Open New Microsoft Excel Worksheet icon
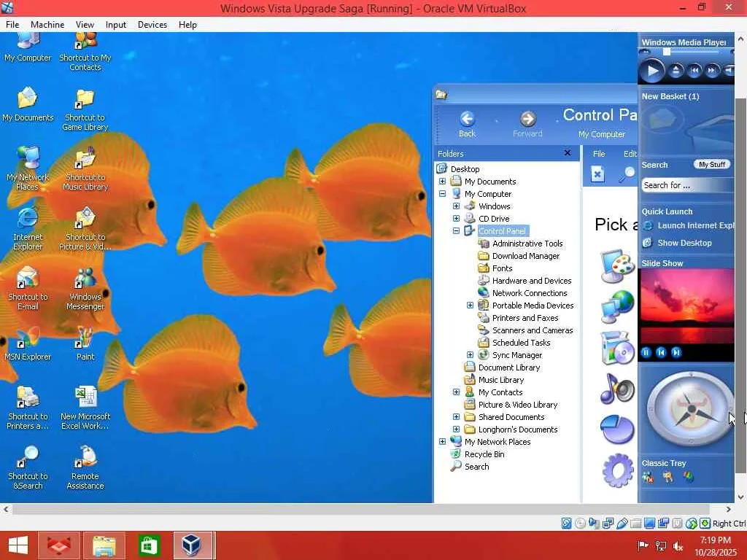 coord(85,408)
